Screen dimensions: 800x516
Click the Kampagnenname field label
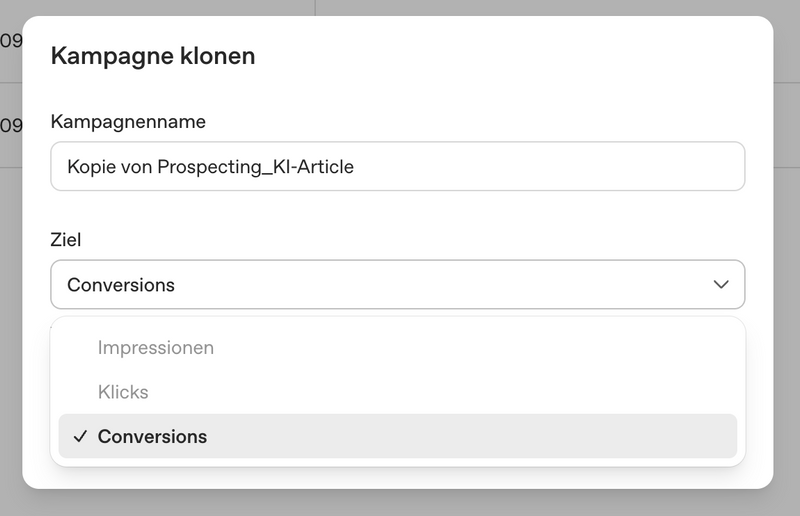pos(128,121)
